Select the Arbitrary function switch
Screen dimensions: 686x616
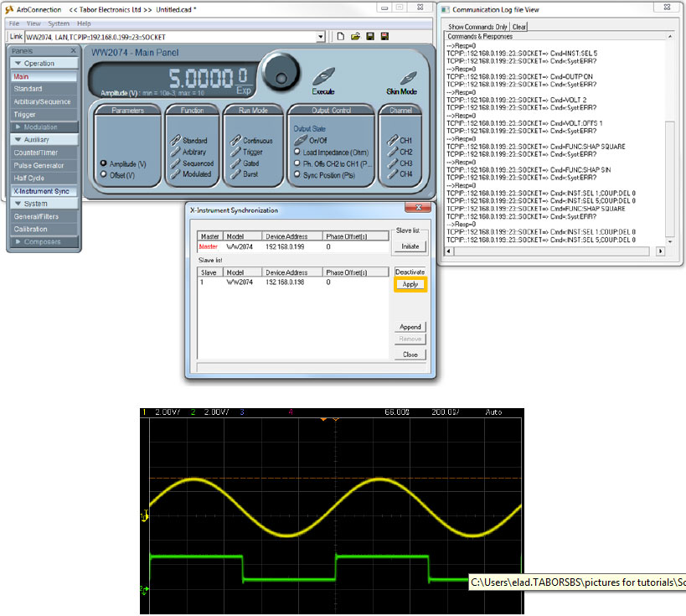[x=174, y=152]
